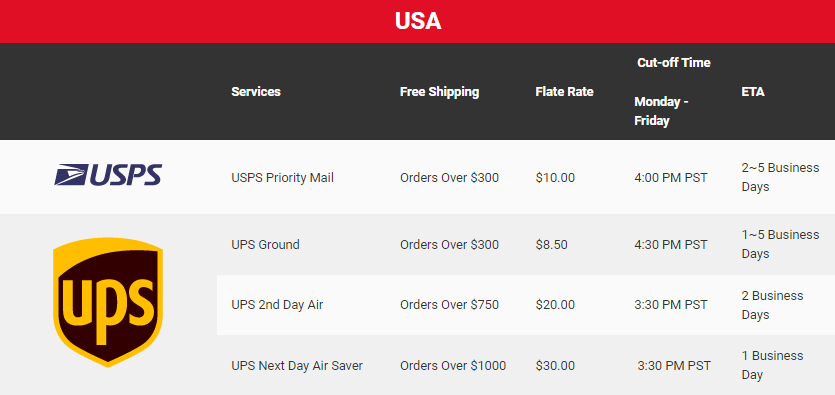Select UPS Next Day Air Saver

(297, 366)
